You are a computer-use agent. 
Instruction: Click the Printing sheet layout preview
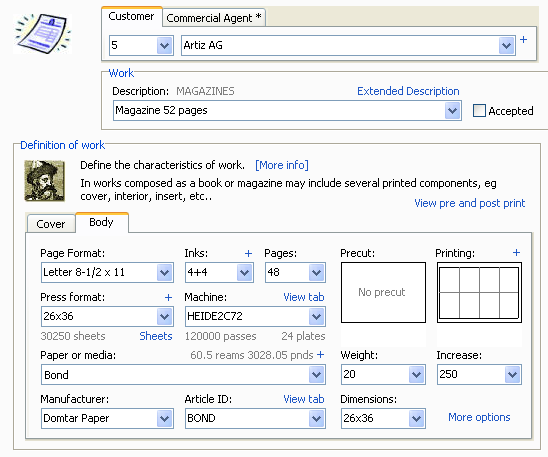coord(479,292)
